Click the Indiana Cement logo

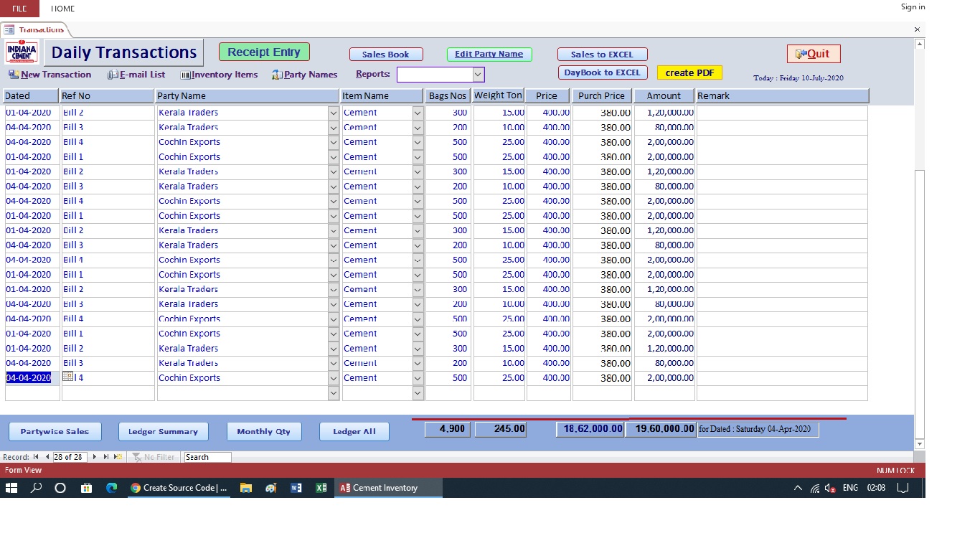tap(22, 52)
